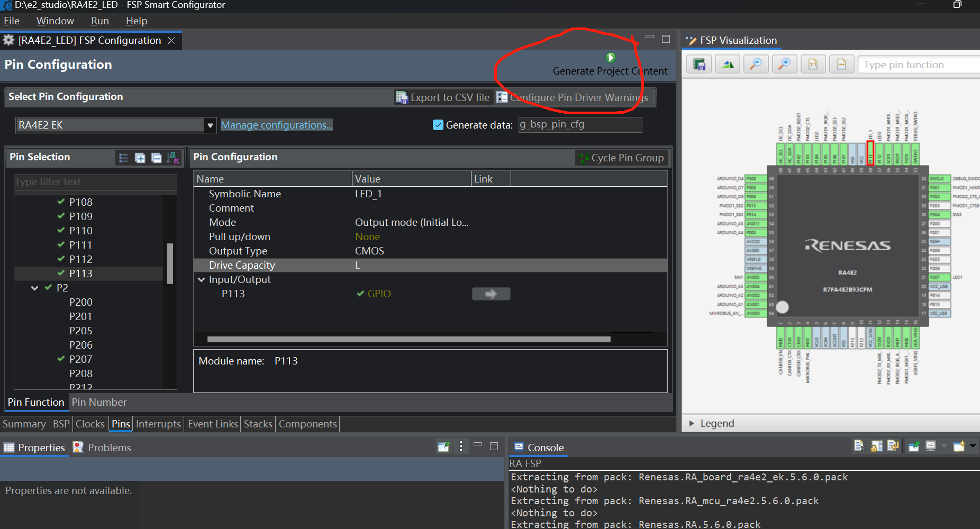Image resolution: width=980 pixels, height=529 pixels.
Task: Minimize the FSP Configuration editor area
Action: pos(650,37)
